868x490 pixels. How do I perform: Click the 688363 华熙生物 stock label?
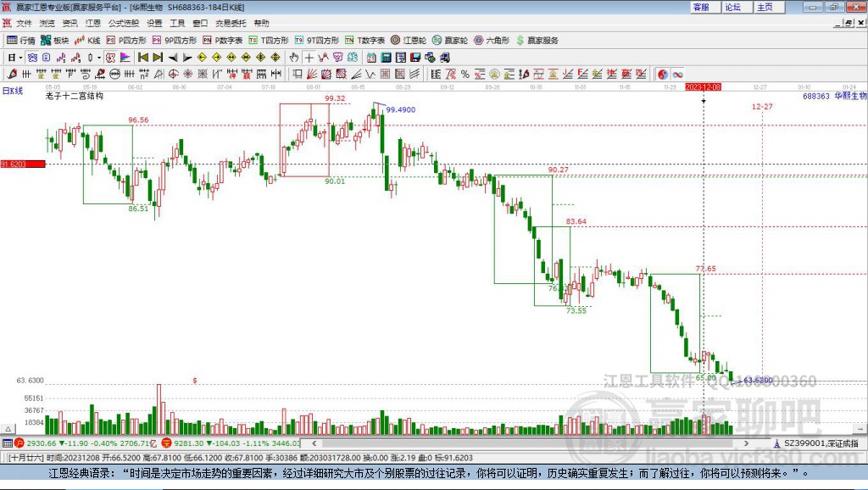(x=834, y=96)
